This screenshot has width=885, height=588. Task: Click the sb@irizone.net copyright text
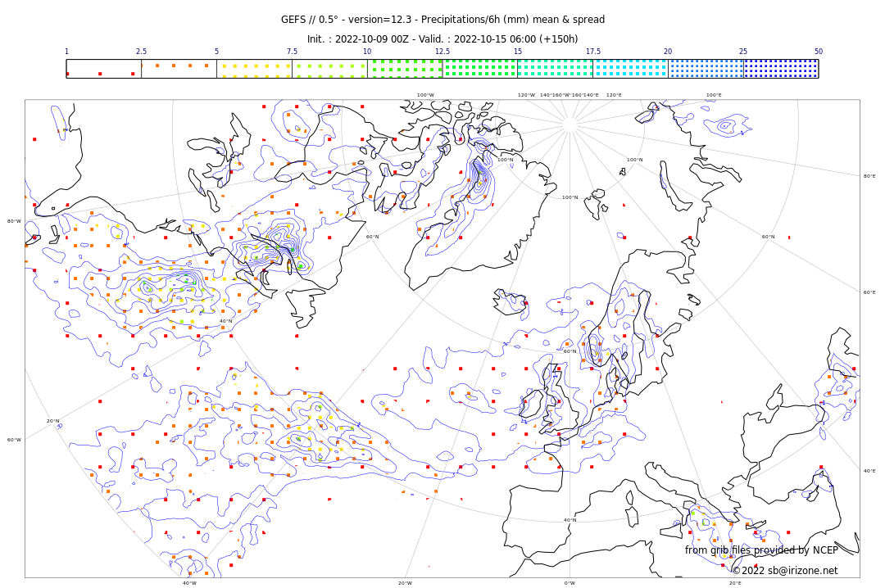point(784,571)
